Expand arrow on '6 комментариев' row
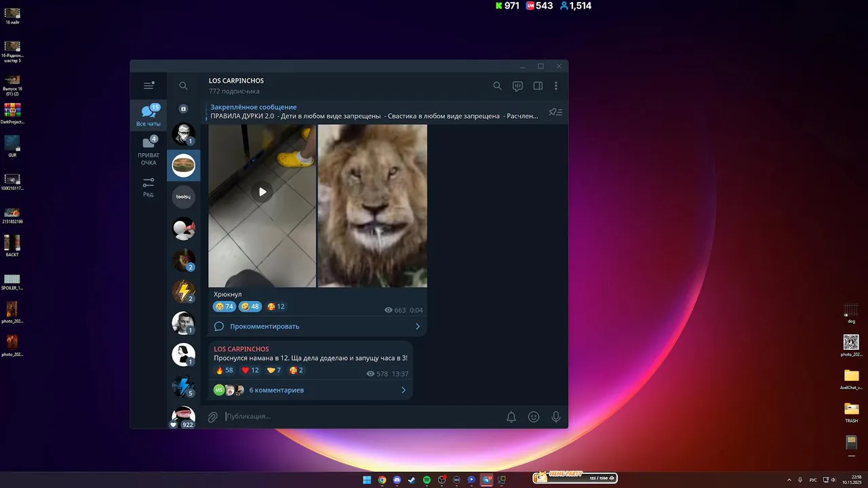The width and height of the screenshot is (868, 488). click(403, 390)
